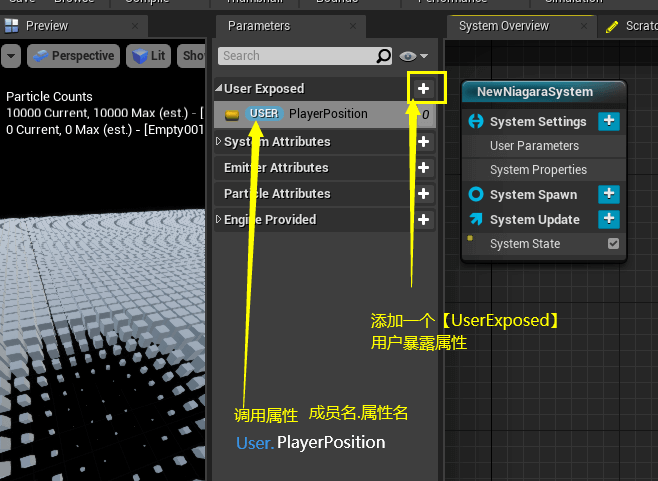This screenshot has height=481, width=658.
Task: Click the NewNiagaraSystem node header
Action: coord(544,92)
